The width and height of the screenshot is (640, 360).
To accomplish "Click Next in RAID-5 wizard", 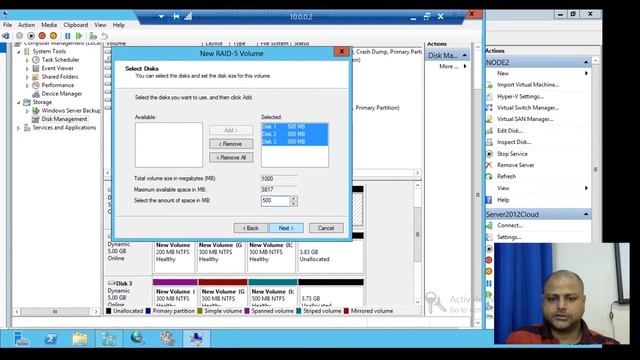I will [x=286, y=228].
